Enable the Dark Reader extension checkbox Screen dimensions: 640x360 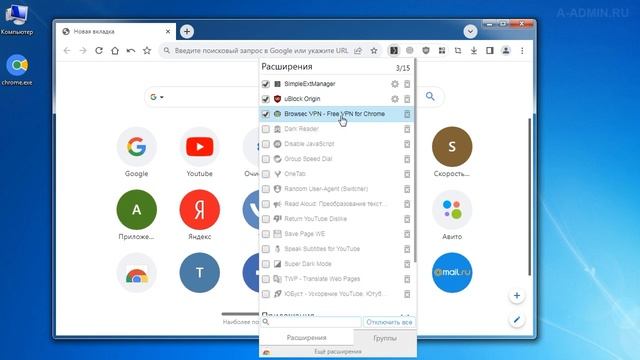coord(266,129)
